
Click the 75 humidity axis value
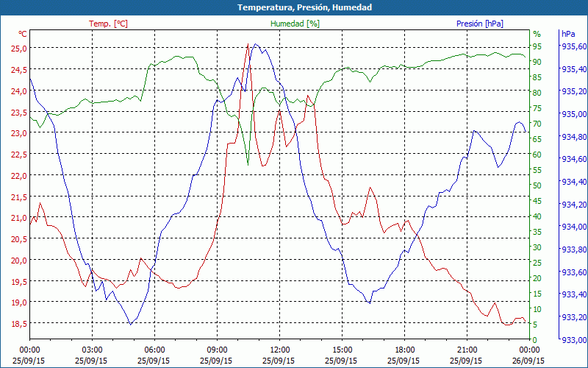[x=537, y=108]
